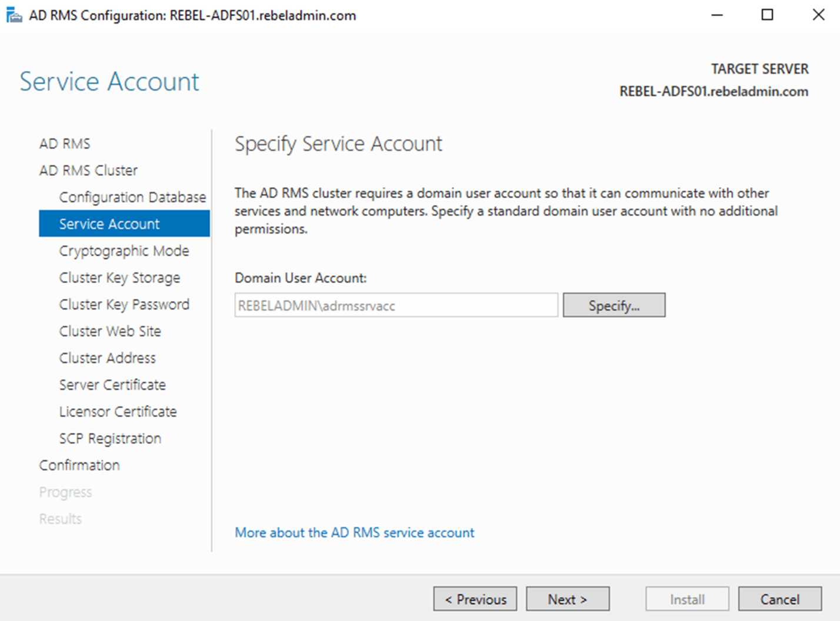Open the Configuration Database step

[x=132, y=196]
